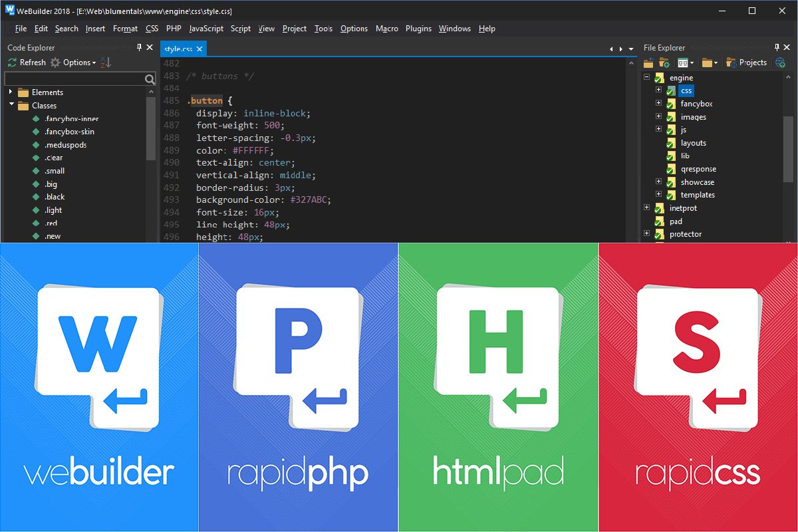This screenshot has height=532, width=798.
Task: Open the view layout dropdown in File Explorer
Action: [x=685, y=63]
